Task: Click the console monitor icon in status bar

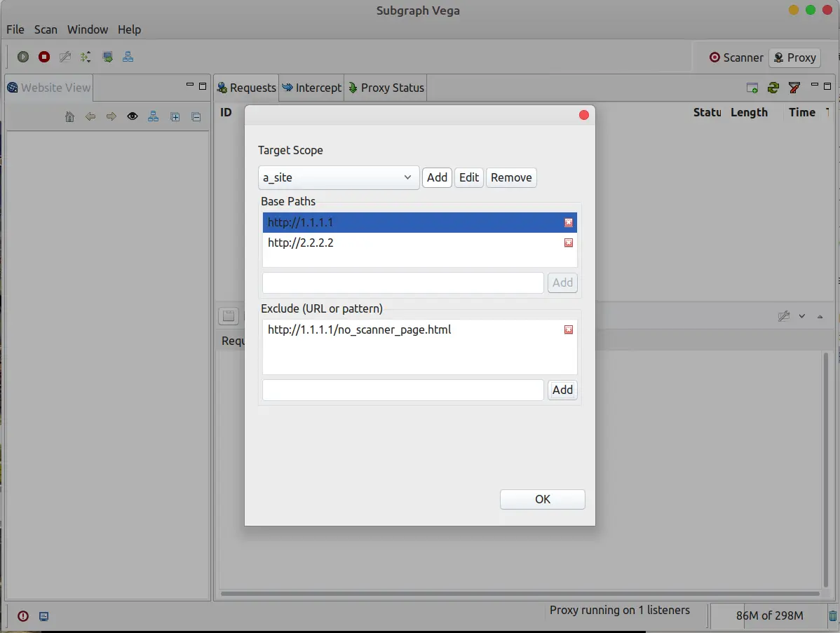Action: pos(44,616)
